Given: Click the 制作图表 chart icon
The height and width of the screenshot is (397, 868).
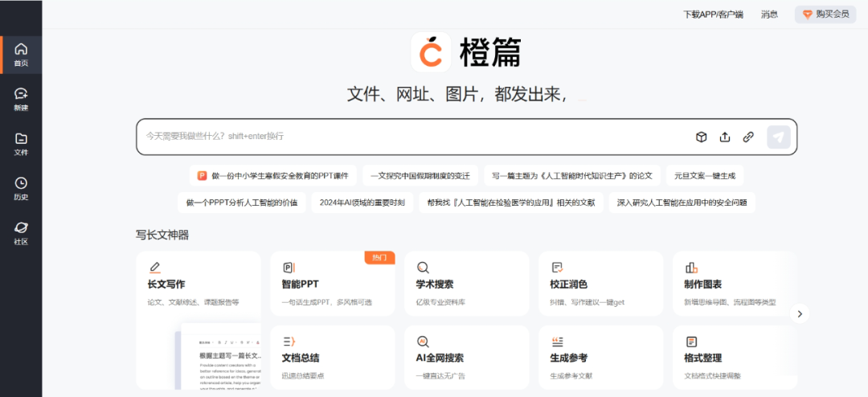Looking at the screenshot, I should (x=691, y=268).
